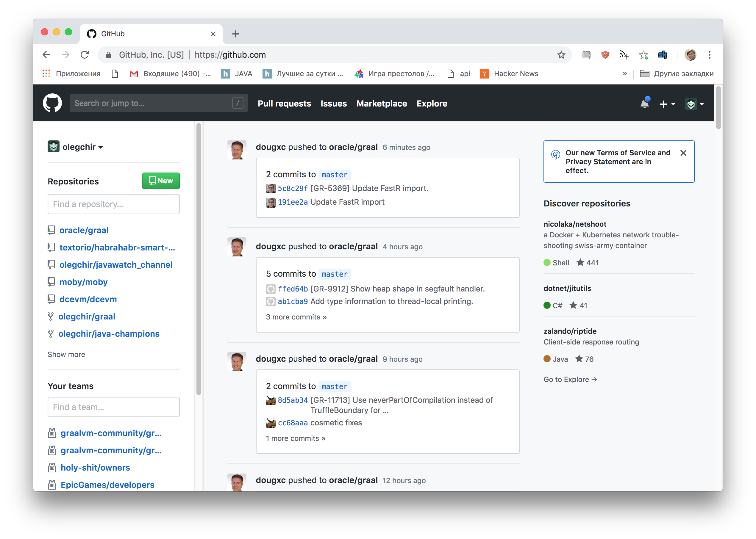756x539 pixels.
Task: Reload the current page
Action: (x=85, y=55)
